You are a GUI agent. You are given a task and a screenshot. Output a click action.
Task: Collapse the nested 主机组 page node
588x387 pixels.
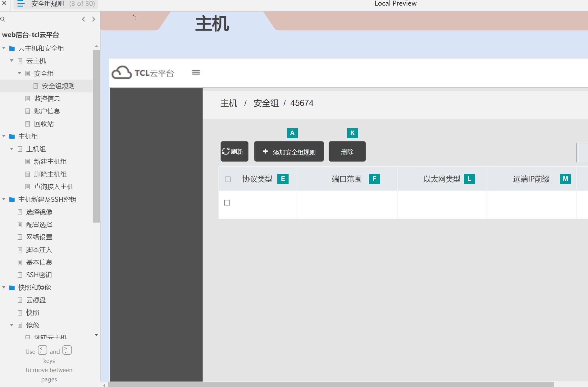(11, 149)
